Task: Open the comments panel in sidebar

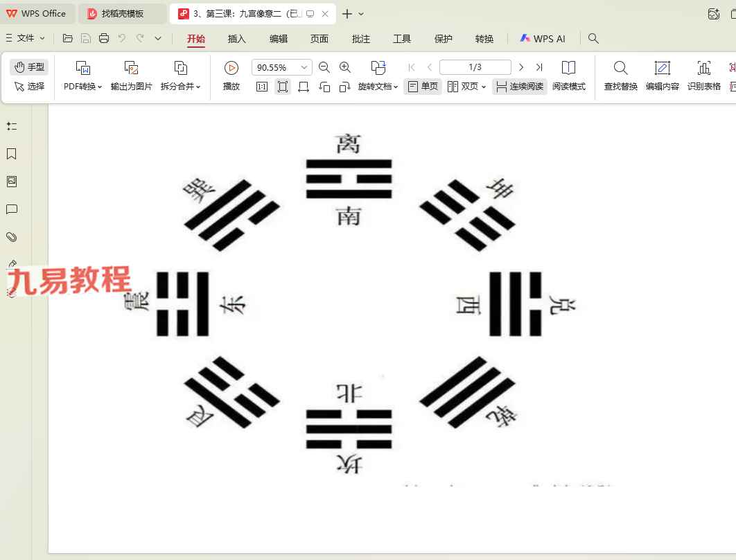Action: [x=11, y=209]
